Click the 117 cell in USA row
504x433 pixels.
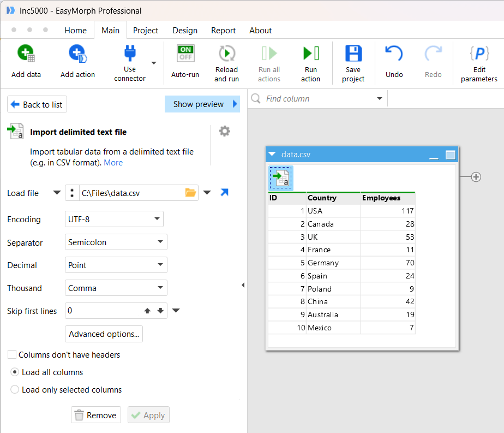tap(388, 211)
